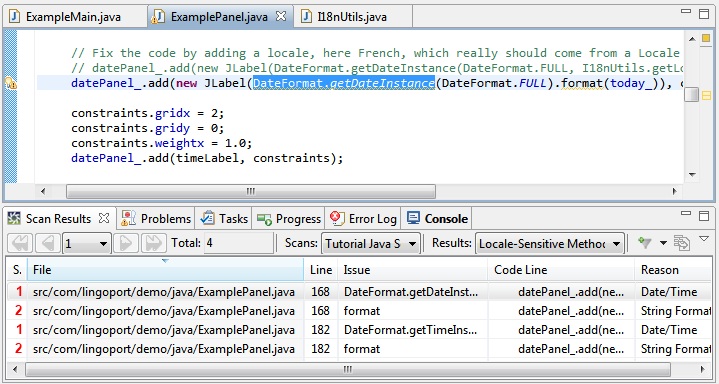The height and width of the screenshot is (384, 719).
Task: Switch to the Progress tab
Action: point(289,219)
